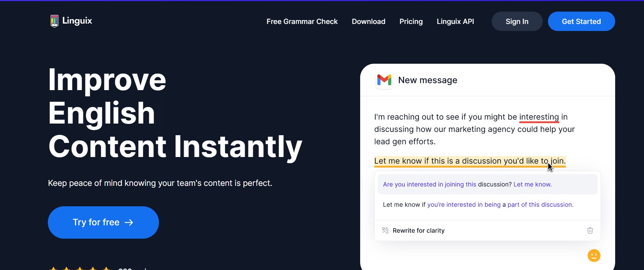Click the Gmail icon in message card
This screenshot has height=270, width=644.
(x=384, y=80)
